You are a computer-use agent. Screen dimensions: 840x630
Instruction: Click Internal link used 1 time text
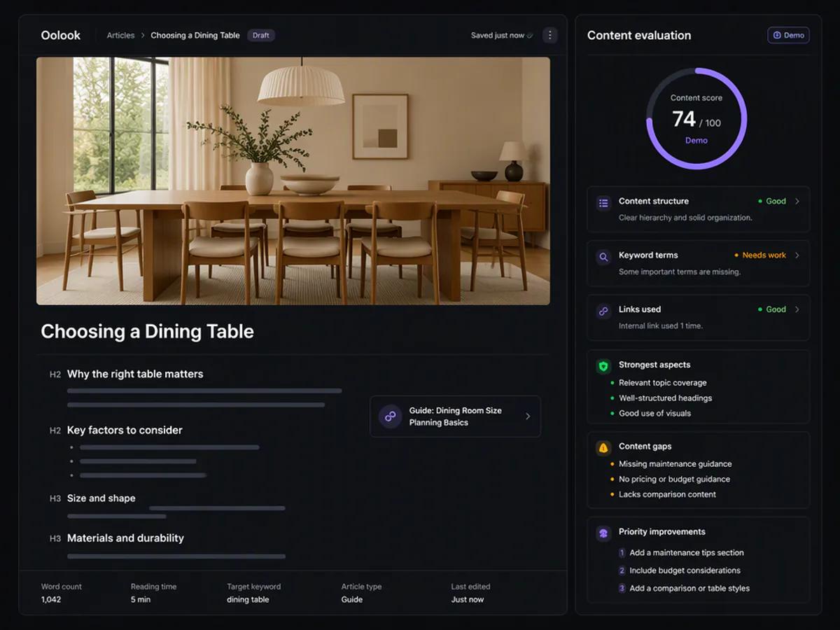[x=661, y=326]
